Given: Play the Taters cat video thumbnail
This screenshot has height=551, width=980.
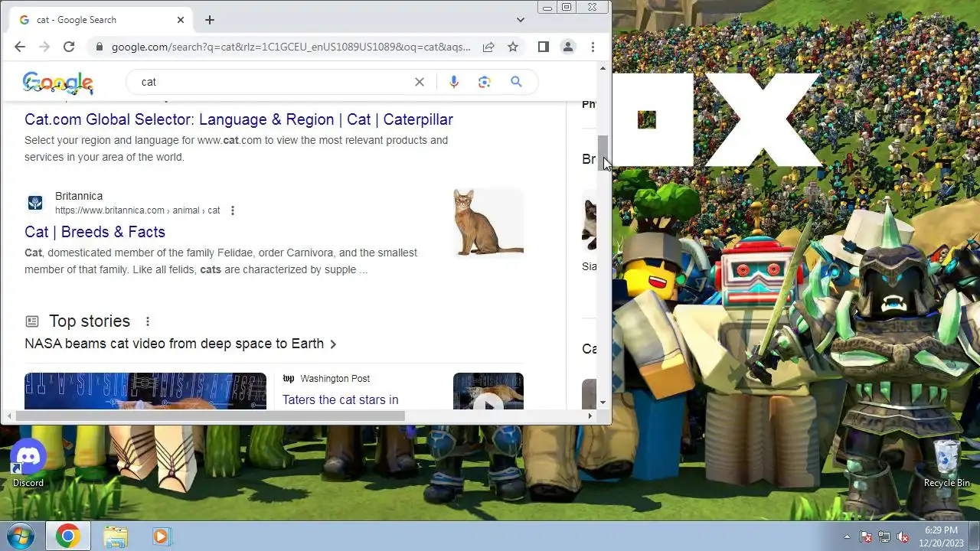Looking at the screenshot, I should coord(488,391).
